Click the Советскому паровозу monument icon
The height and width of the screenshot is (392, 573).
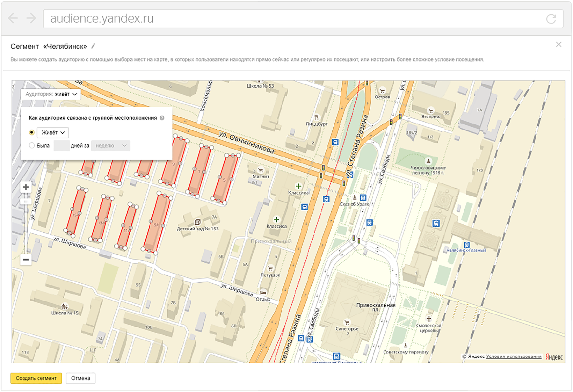point(406,346)
